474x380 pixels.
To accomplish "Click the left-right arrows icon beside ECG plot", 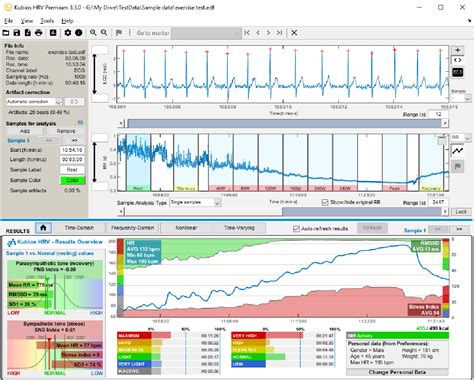I will pyautogui.click(x=458, y=60).
